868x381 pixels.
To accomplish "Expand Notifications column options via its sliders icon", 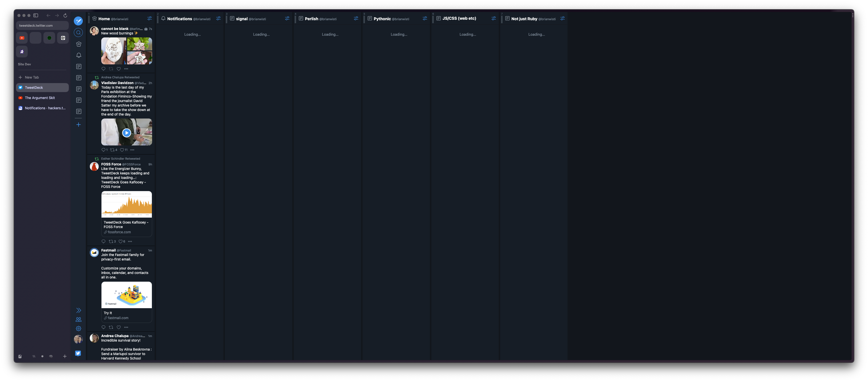I will pyautogui.click(x=218, y=18).
